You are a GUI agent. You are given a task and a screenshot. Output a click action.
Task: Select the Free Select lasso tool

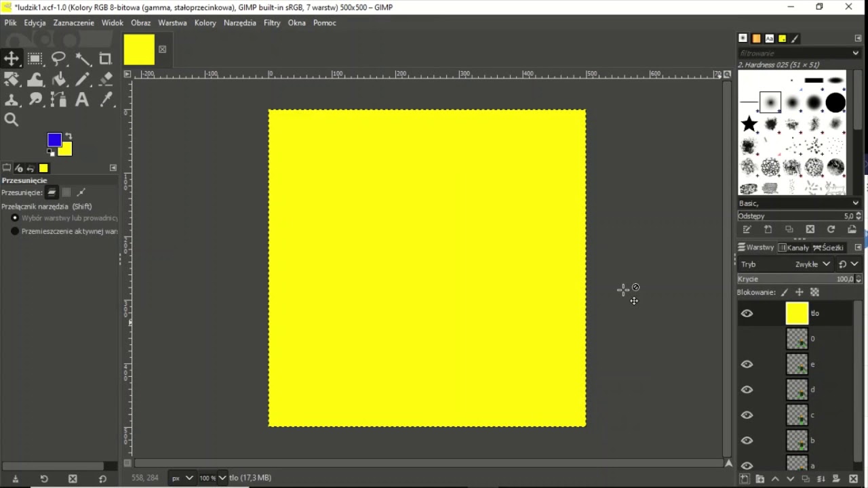[x=59, y=58]
